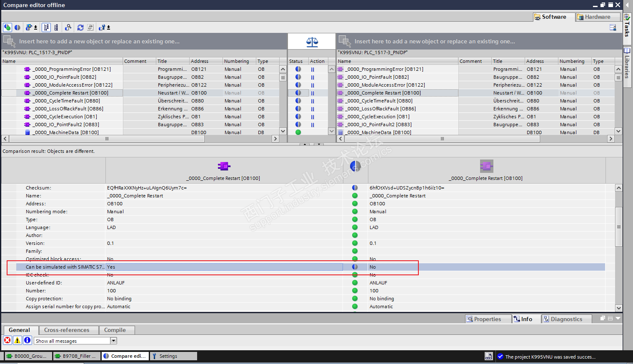Click the right insert-object drop area
The width and height of the screenshot is (633, 364).
(479, 41)
